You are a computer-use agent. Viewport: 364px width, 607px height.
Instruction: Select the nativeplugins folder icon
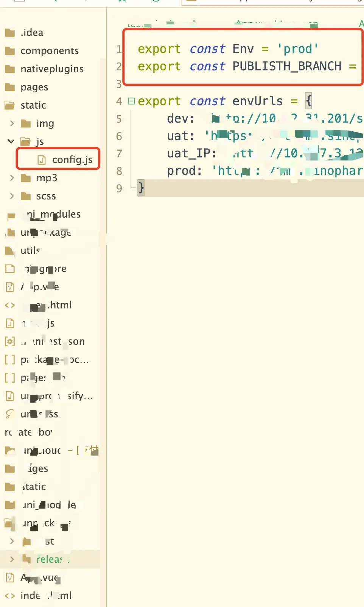[10, 69]
